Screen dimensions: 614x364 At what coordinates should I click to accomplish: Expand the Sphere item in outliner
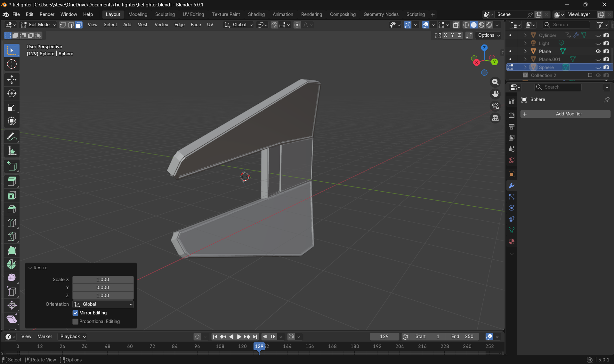[525, 67]
